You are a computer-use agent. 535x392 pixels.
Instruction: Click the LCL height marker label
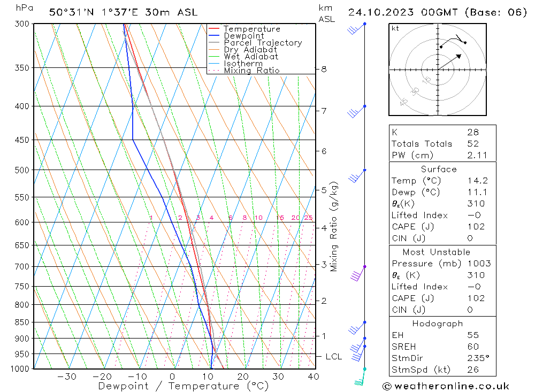pyautogui.click(x=334, y=357)
